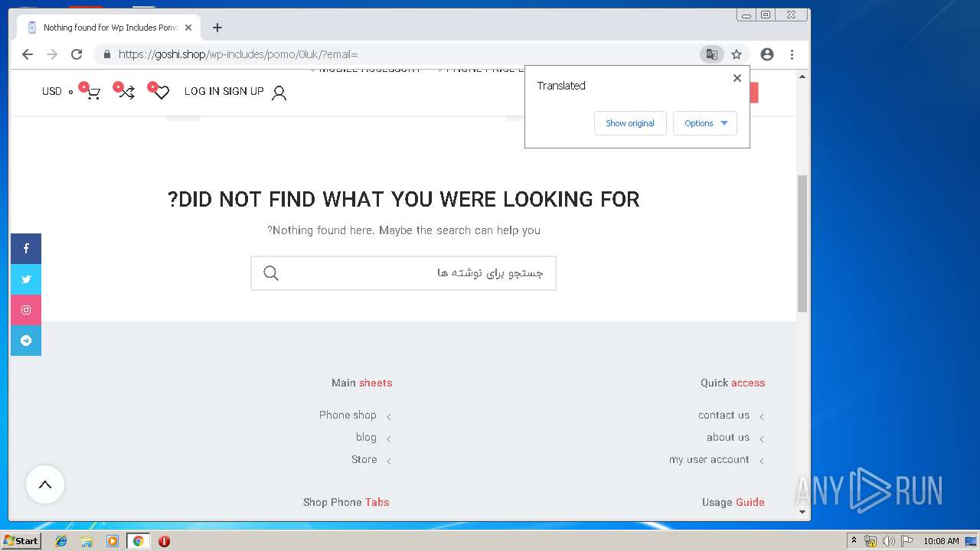Screen dimensions: 980x551
Task: Click the address bar URL
Action: point(238,54)
